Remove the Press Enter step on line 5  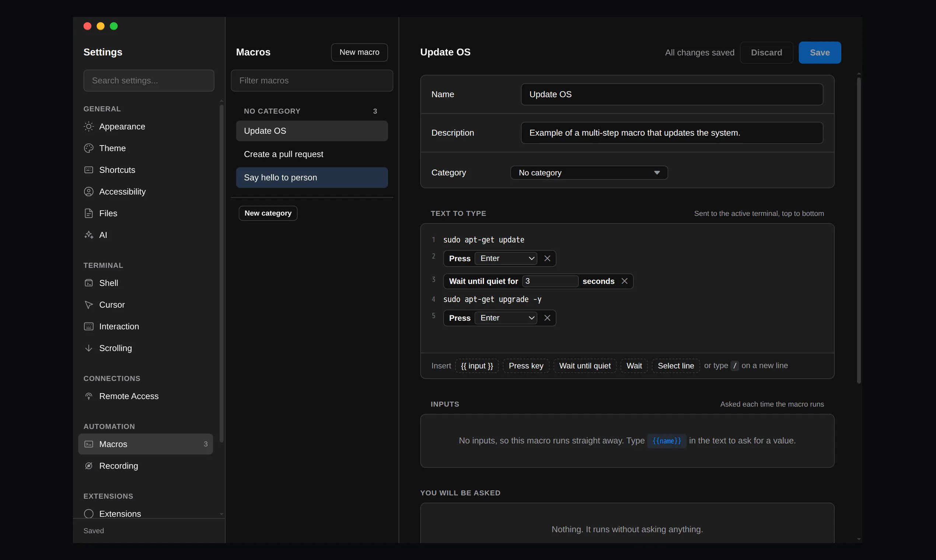[x=547, y=318]
